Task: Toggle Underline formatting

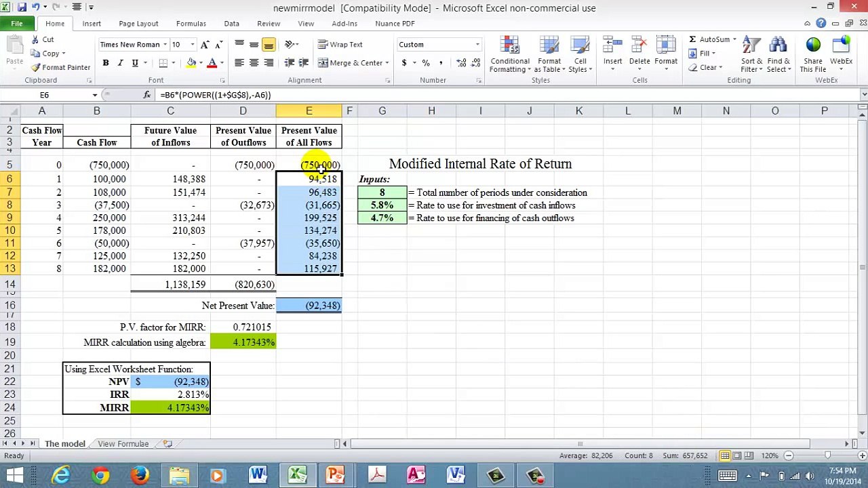Action: 135,63
